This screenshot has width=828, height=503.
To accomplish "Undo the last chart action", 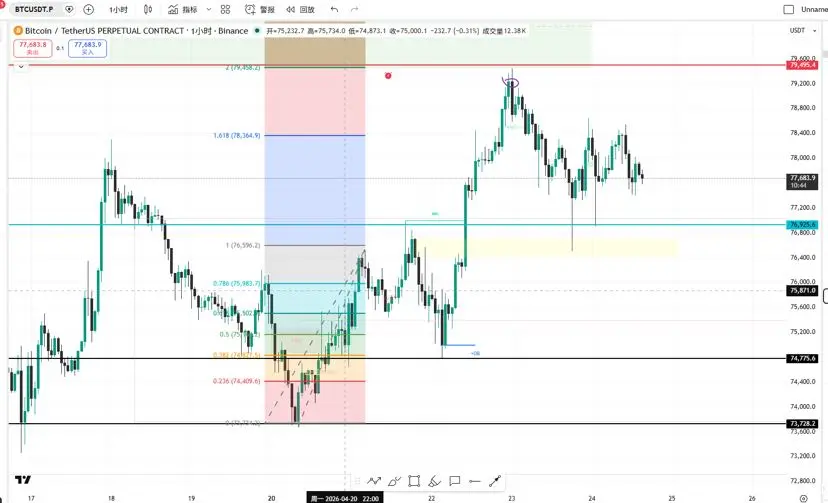I will (334, 10).
